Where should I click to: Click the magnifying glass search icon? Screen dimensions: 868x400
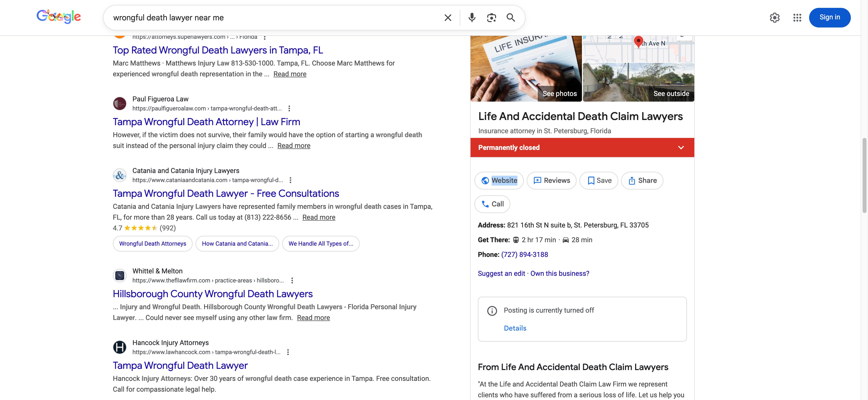pyautogui.click(x=511, y=17)
